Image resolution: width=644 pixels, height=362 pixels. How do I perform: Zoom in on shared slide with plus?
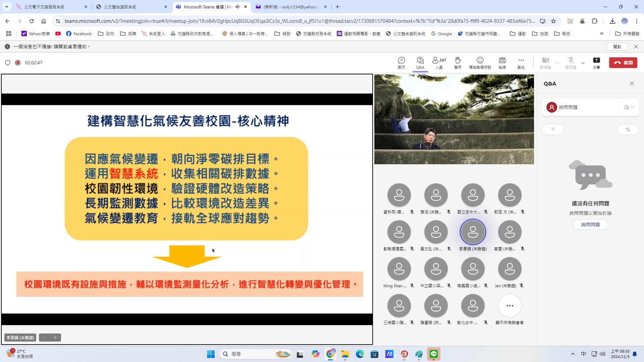pyautogui.click(x=55, y=338)
